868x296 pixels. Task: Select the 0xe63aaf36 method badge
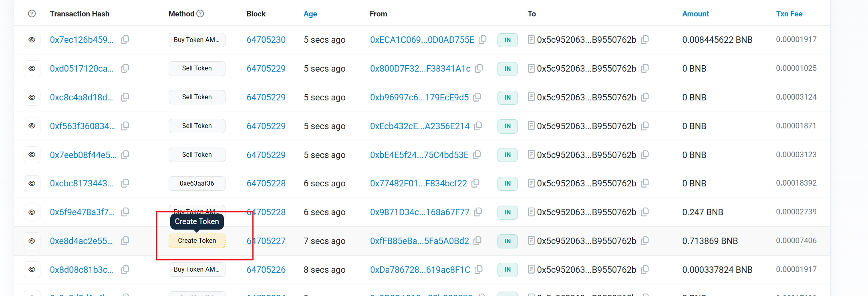[197, 183]
